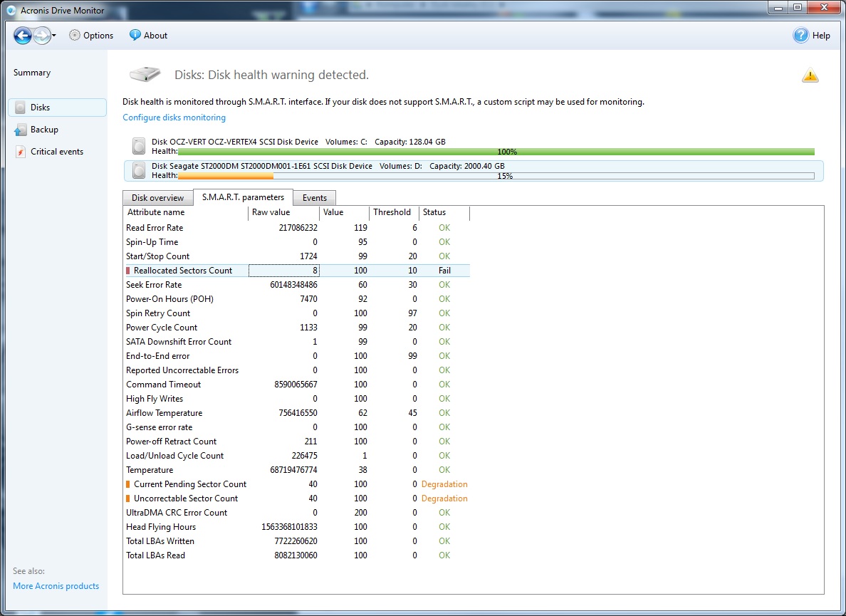The width and height of the screenshot is (846, 616).
Task: Switch to the Disk overview tab
Action: pos(157,198)
